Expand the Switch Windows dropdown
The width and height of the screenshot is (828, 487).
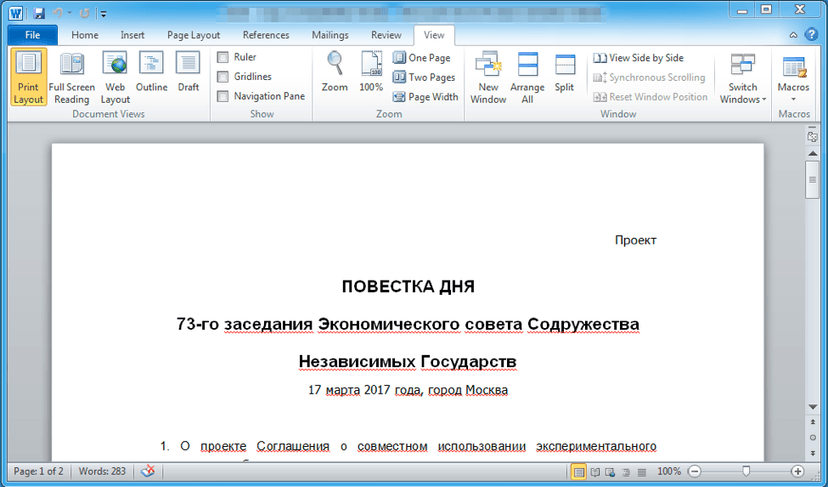pos(742,78)
